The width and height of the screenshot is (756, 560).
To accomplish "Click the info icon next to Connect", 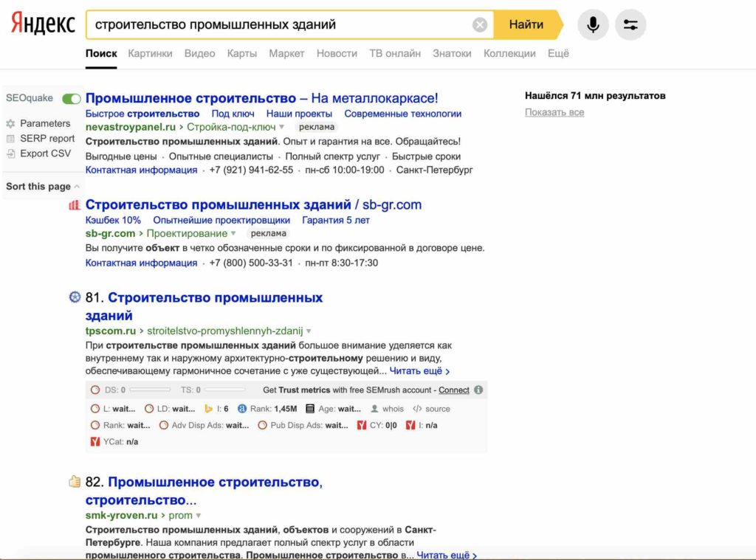I will pos(478,390).
